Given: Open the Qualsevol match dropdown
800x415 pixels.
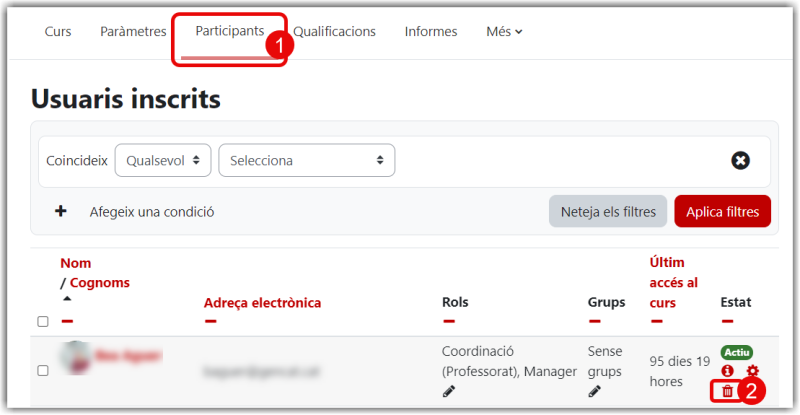Looking at the screenshot, I should [x=163, y=160].
